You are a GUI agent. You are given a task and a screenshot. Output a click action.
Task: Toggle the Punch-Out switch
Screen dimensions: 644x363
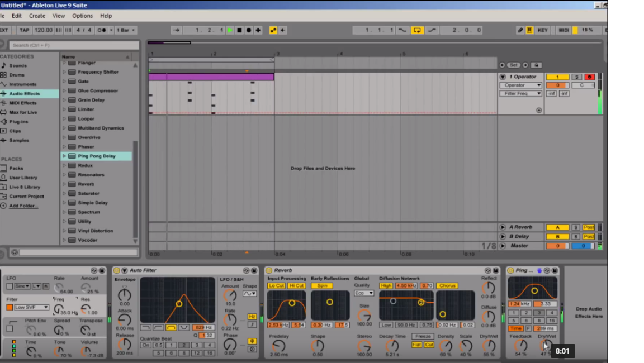tap(432, 30)
